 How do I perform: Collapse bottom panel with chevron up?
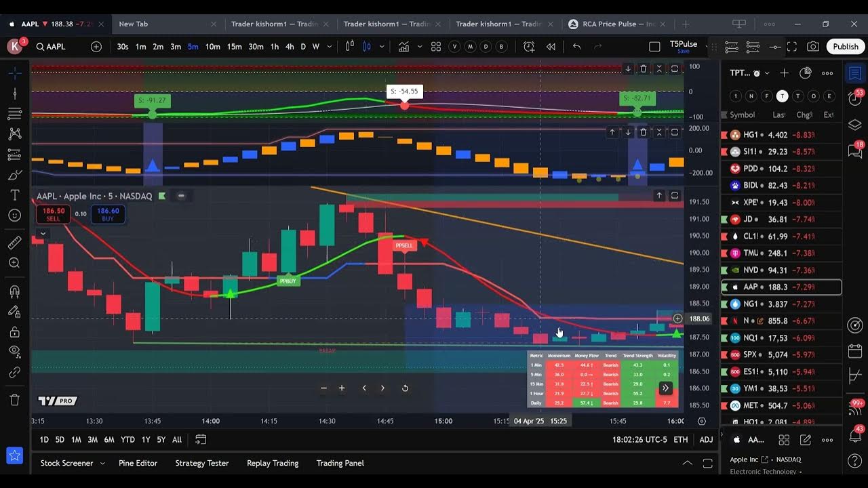(x=688, y=464)
